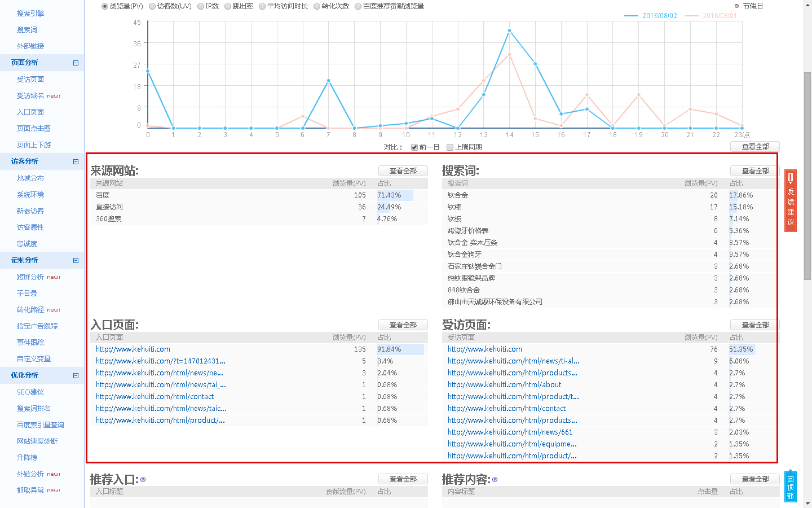Open visited page link http://www.kehuiti.com/html/about

coord(505,385)
